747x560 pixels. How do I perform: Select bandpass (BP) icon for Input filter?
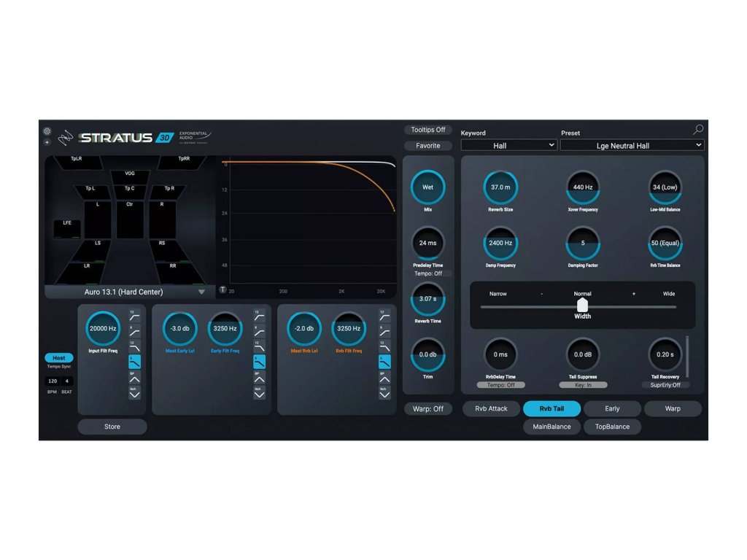(135, 378)
